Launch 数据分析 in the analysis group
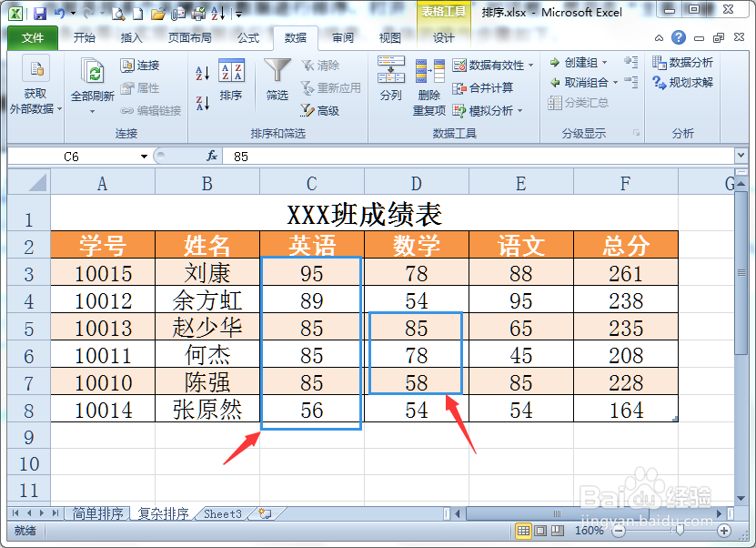 690,62
